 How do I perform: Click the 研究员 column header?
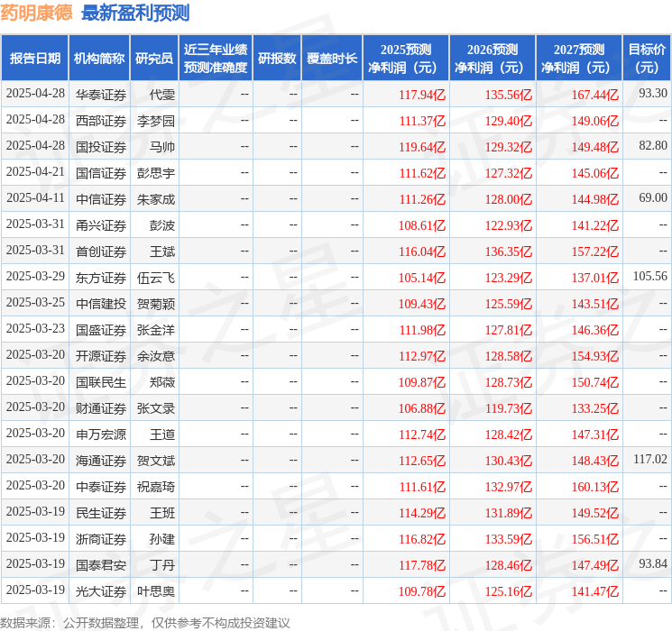[x=154, y=59]
